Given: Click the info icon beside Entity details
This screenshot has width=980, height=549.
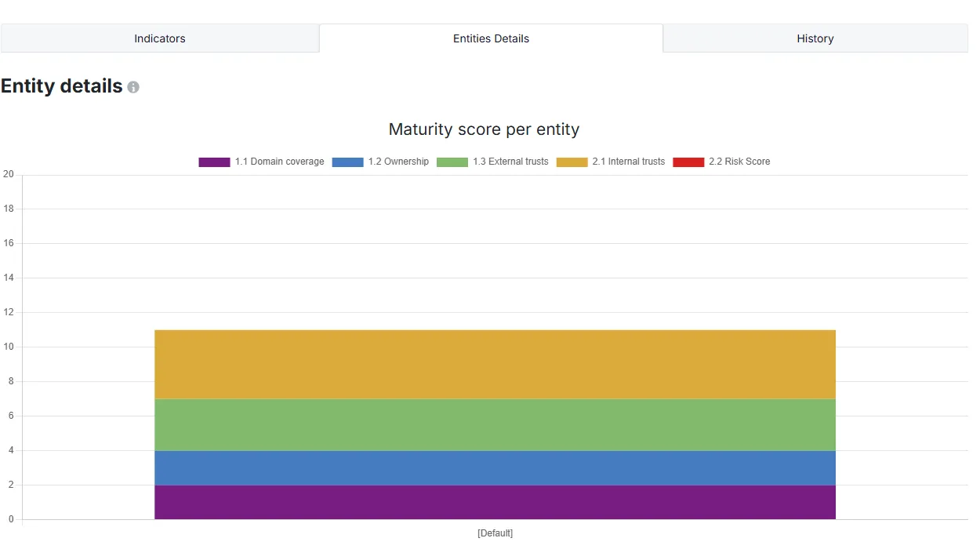Looking at the screenshot, I should coord(133,87).
